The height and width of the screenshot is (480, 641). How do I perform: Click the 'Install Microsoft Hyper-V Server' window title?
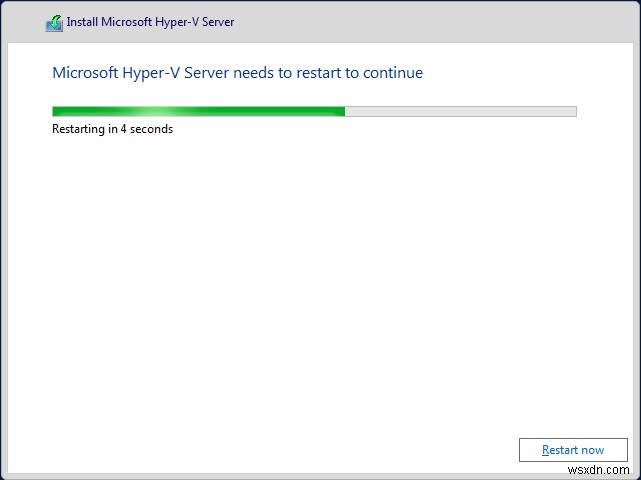click(150, 22)
